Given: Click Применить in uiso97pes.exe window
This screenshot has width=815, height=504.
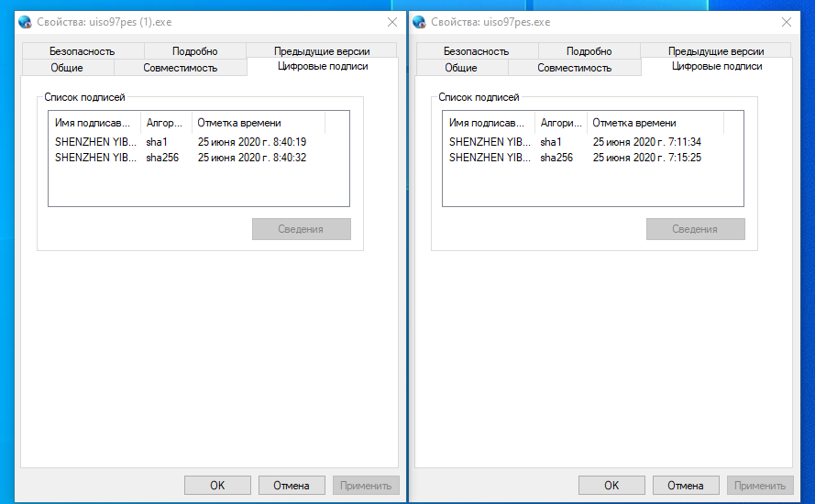Looking at the screenshot, I should [760, 486].
